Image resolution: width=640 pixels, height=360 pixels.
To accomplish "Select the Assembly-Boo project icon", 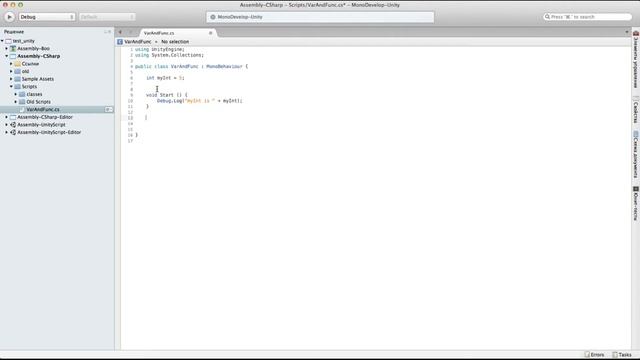I will pyautogui.click(x=13, y=49).
